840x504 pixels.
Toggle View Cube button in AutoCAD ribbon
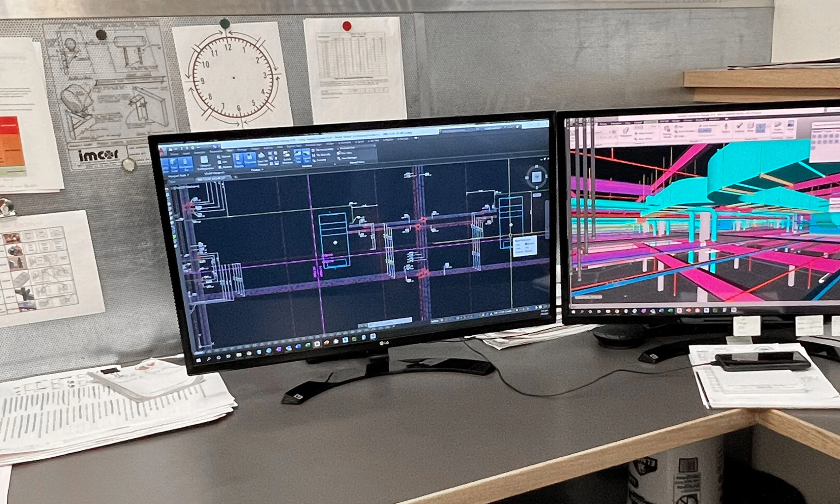[174, 165]
